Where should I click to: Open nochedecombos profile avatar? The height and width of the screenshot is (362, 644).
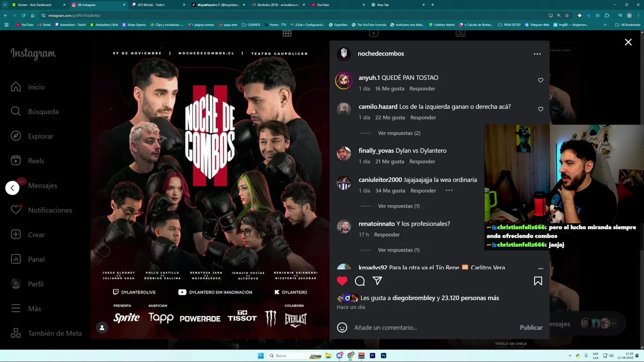[x=344, y=53]
